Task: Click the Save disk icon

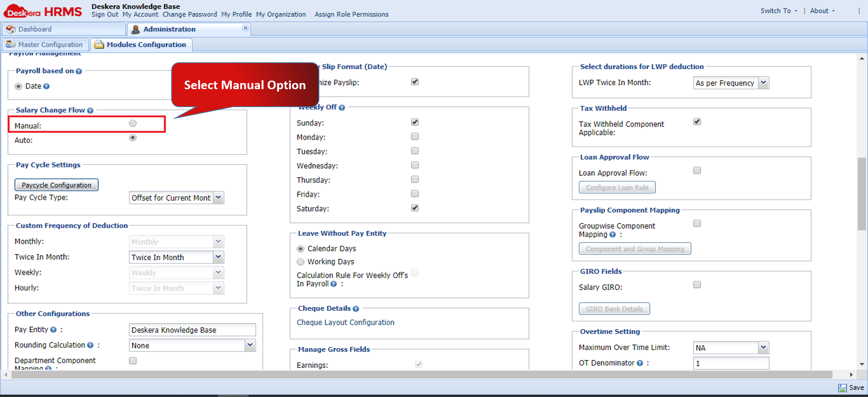Action: [842, 387]
